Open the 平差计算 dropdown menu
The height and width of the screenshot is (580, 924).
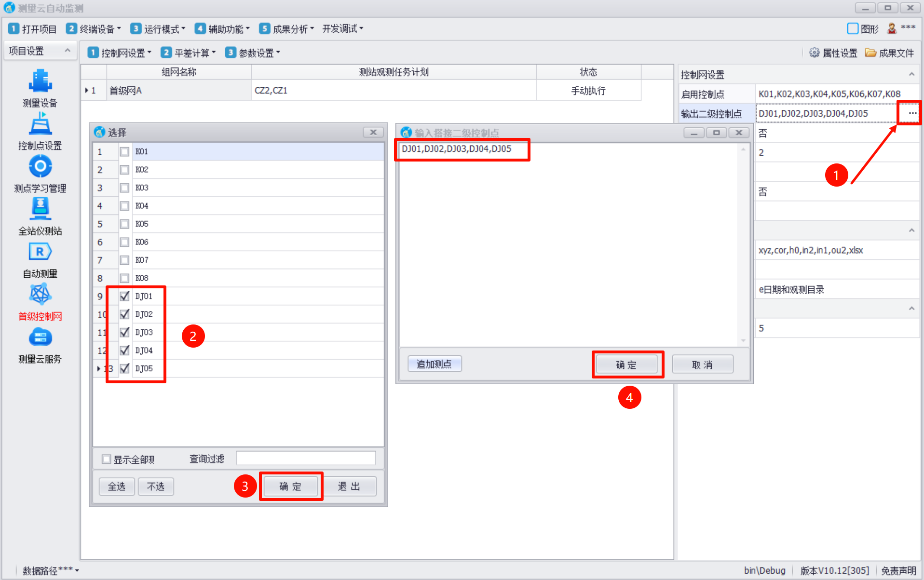point(189,53)
